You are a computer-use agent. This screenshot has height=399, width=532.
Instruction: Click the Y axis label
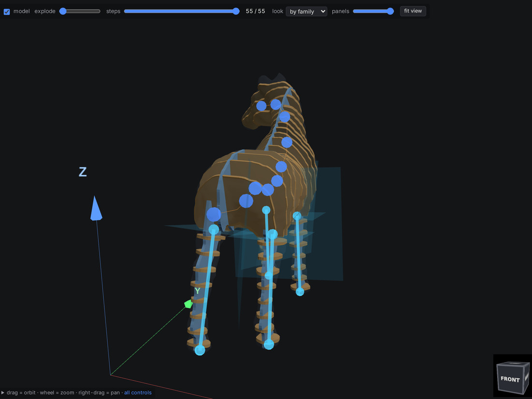click(197, 291)
